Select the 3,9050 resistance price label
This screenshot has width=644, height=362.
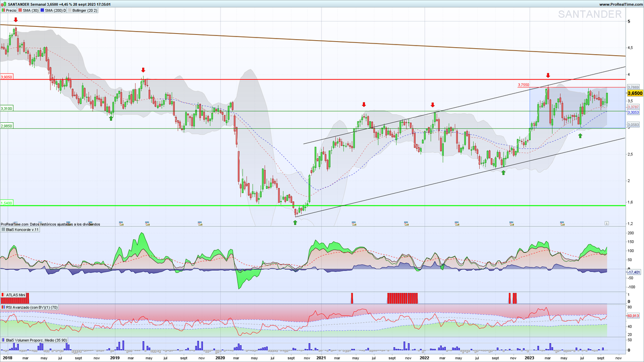click(x=7, y=77)
